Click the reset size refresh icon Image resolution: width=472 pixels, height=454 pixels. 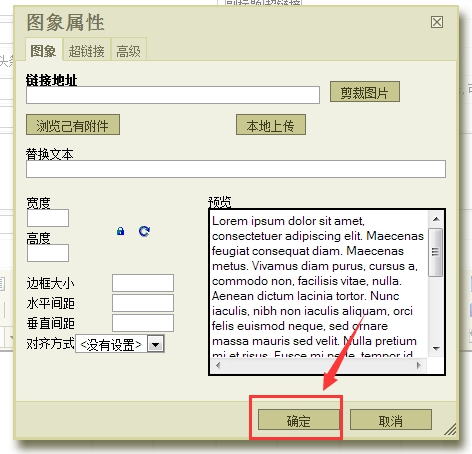(144, 231)
